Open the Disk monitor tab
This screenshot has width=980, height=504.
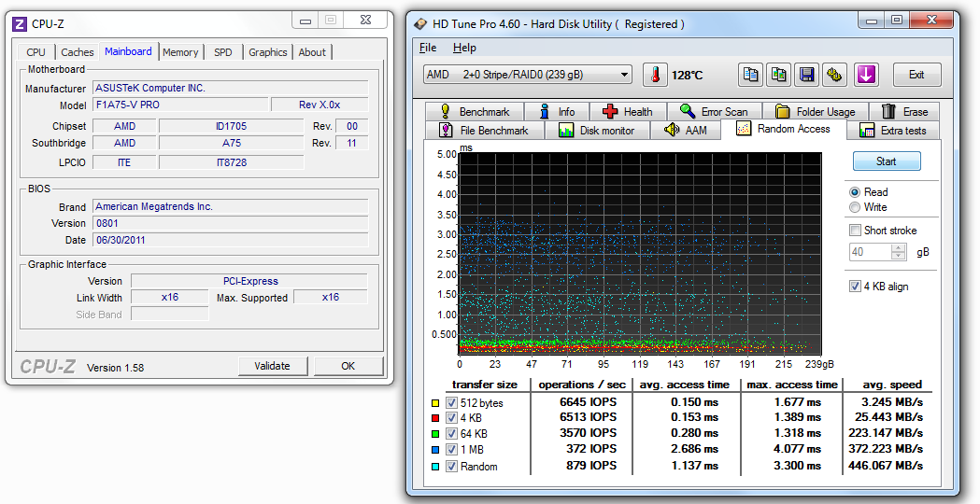(x=598, y=131)
